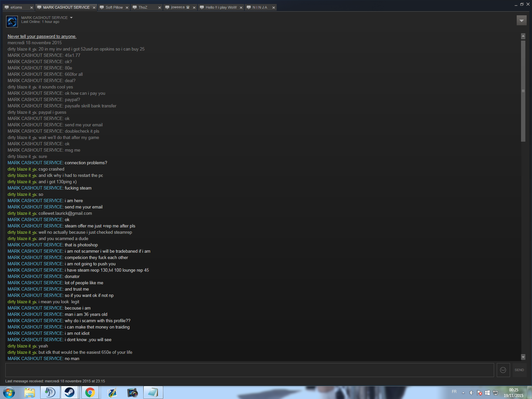The height and width of the screenshot is (399, 532).
Task: Click the volume speaker icon in system tray
Action: click(471, 393)
